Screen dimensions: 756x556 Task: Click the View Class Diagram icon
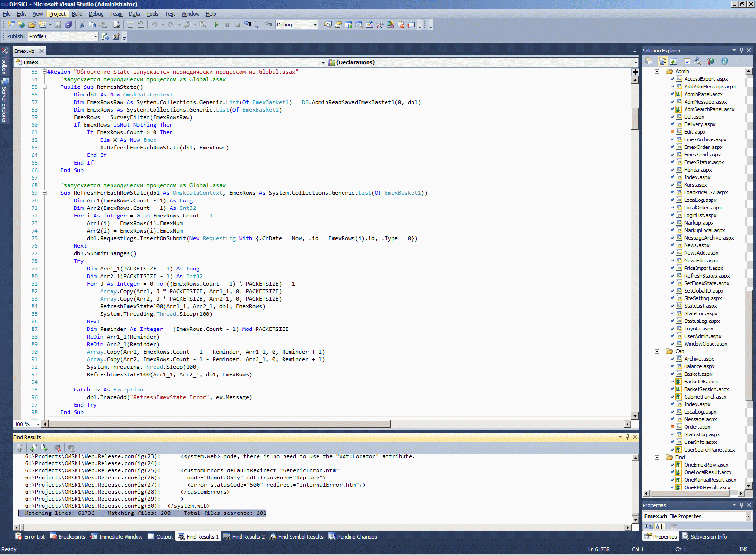coord(697,61)
